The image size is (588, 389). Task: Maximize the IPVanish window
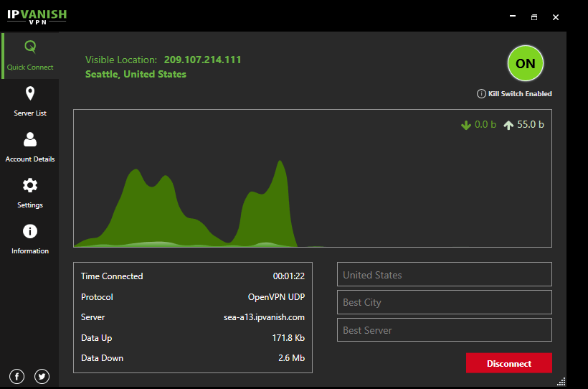[x=534, y=17]
